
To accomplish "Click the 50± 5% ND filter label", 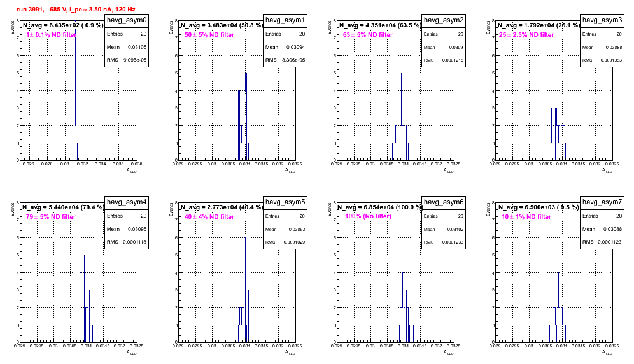I will click(209, 35).
